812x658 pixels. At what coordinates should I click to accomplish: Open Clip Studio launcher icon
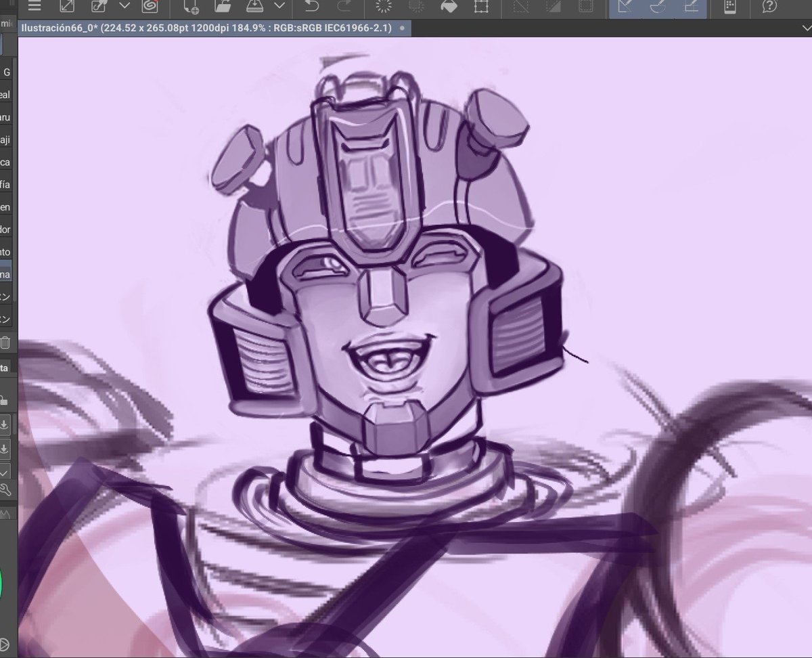150,7
